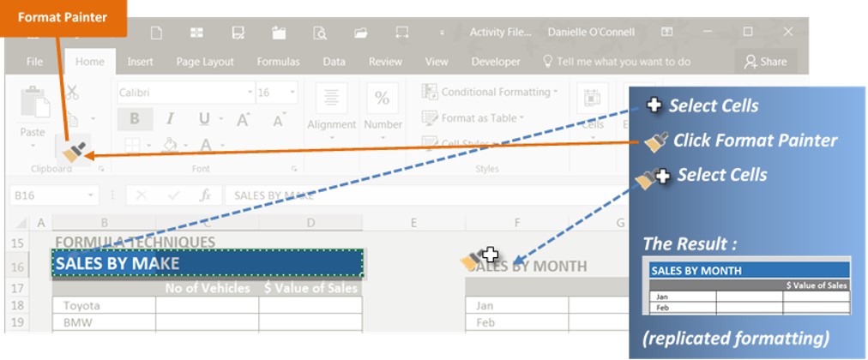Open the Calibri font name dropdown

click(250, 93)
